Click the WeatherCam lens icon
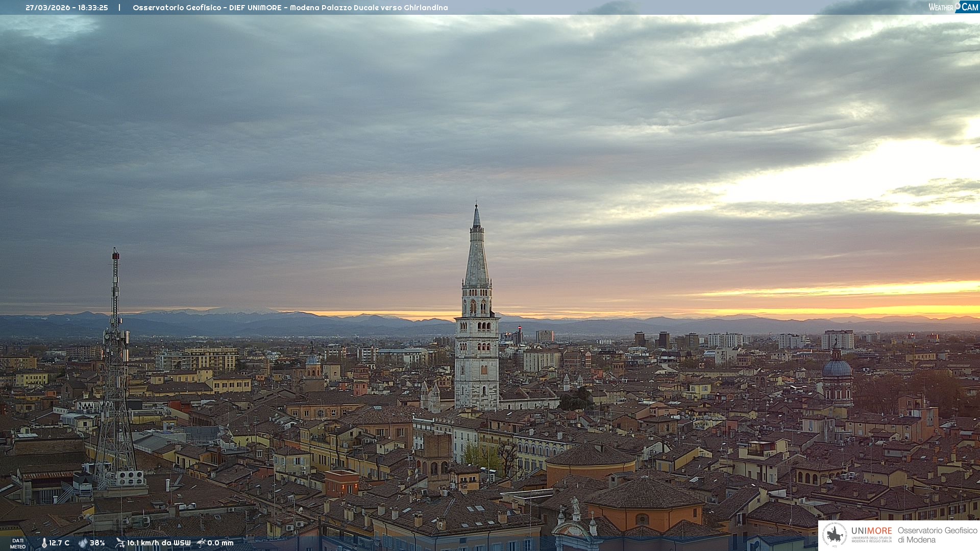Image resolution: width=980 pixels, height=551 pixels. click(x=958, y=6)
